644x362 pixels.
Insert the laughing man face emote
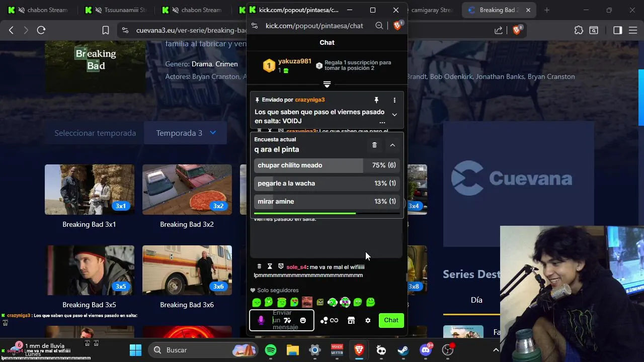click(307, 302)
